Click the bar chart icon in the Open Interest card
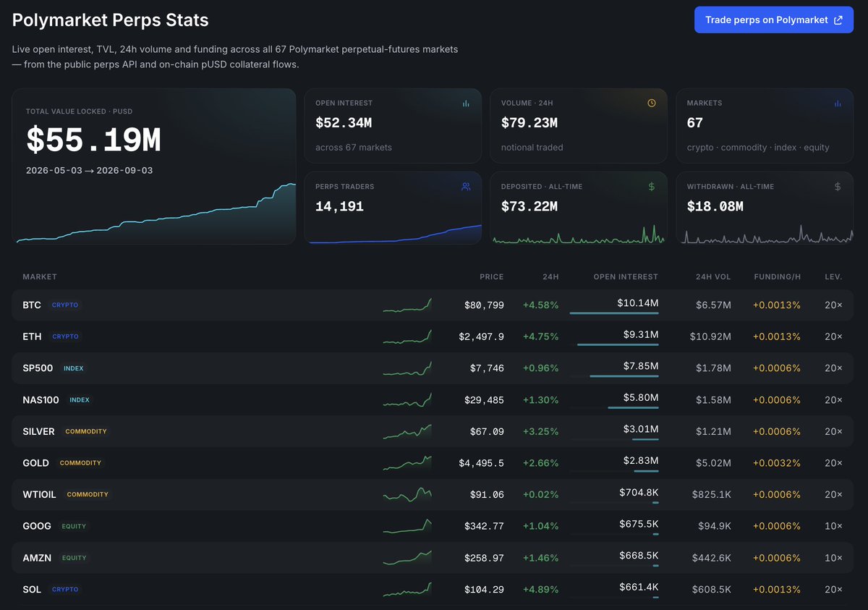The height and width of the screenshot is (610, 868). (x=466, y=103)
